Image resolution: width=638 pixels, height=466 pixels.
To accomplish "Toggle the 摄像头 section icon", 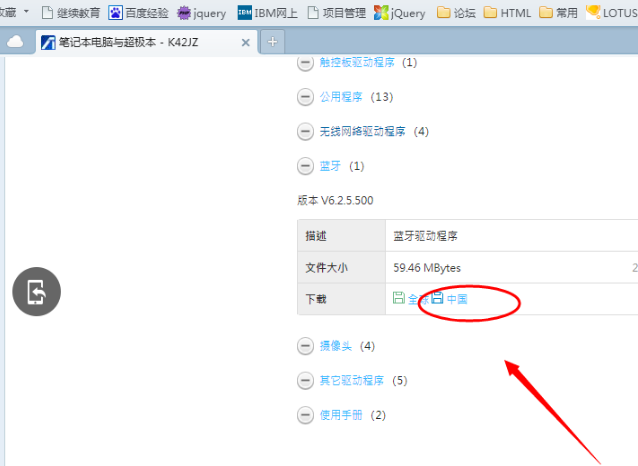I will (x=305, y=346).
